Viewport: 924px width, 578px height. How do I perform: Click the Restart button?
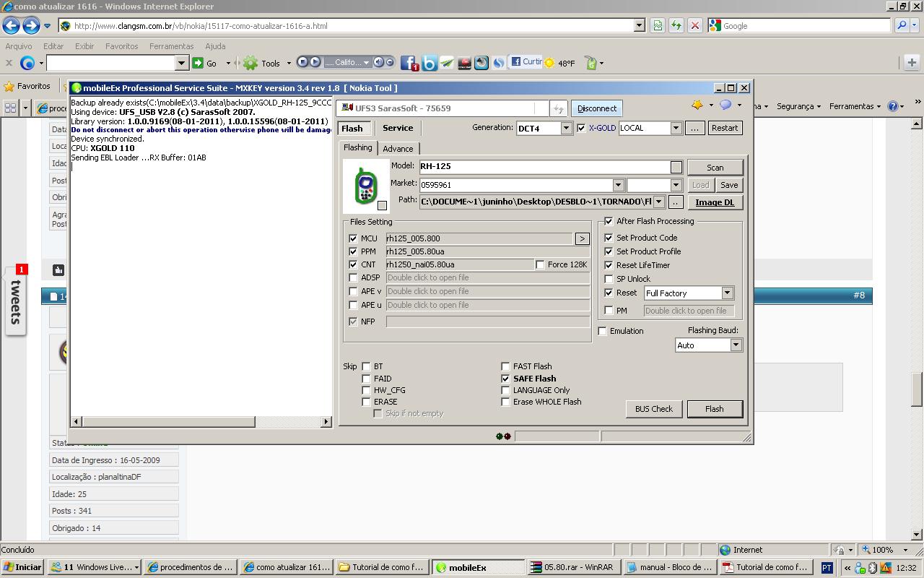tap(725, 128)
